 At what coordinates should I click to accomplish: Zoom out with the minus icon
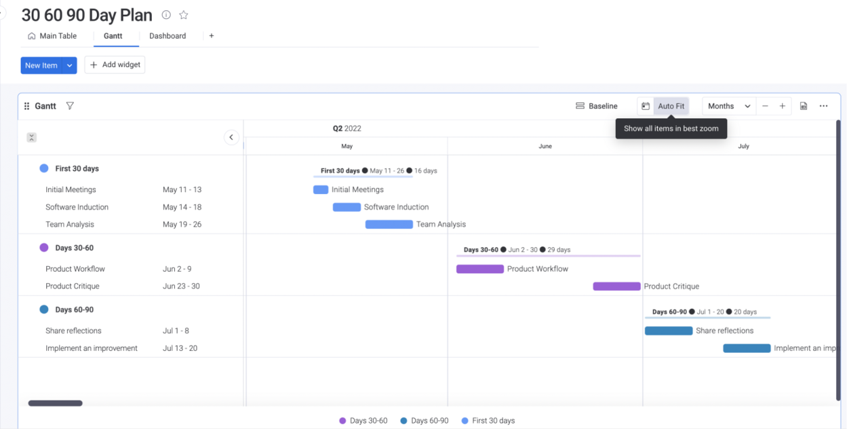[765, 106]
